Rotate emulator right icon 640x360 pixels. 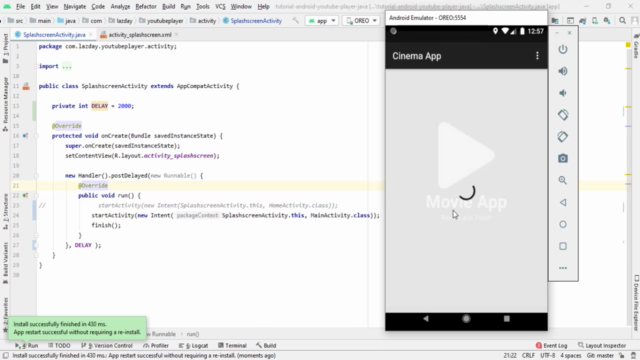point(563,137)
